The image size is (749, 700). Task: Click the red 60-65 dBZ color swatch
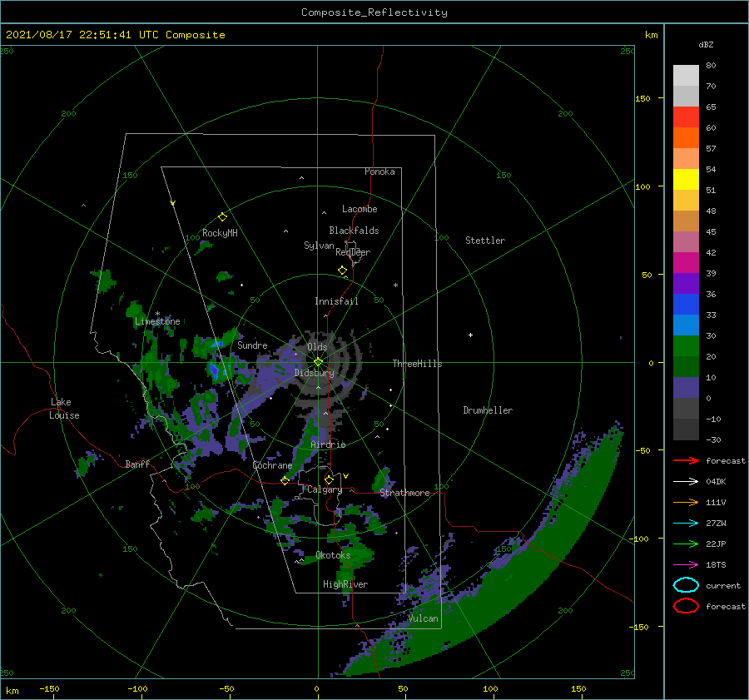(686, 117)
